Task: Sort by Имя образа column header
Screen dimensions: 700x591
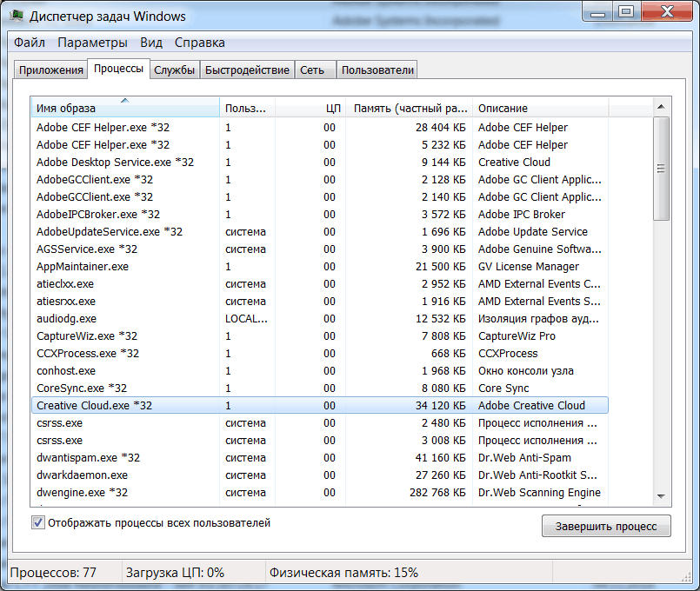Action: pyautogui.click(x=125, y=108)
